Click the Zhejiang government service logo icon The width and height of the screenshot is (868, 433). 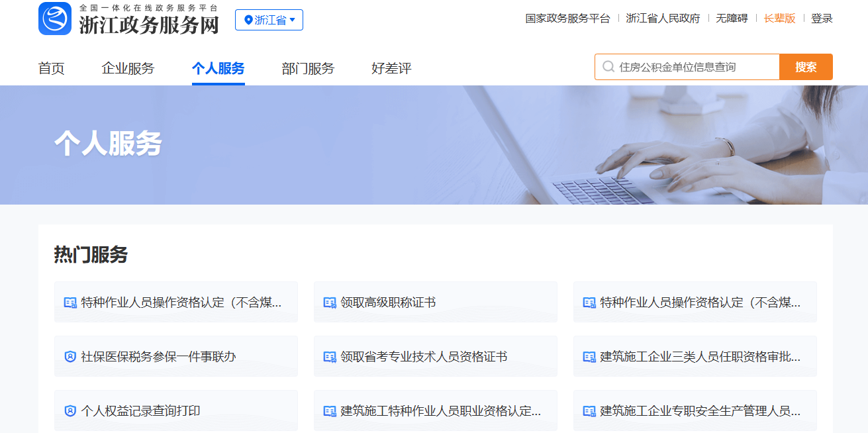[55, 19]
